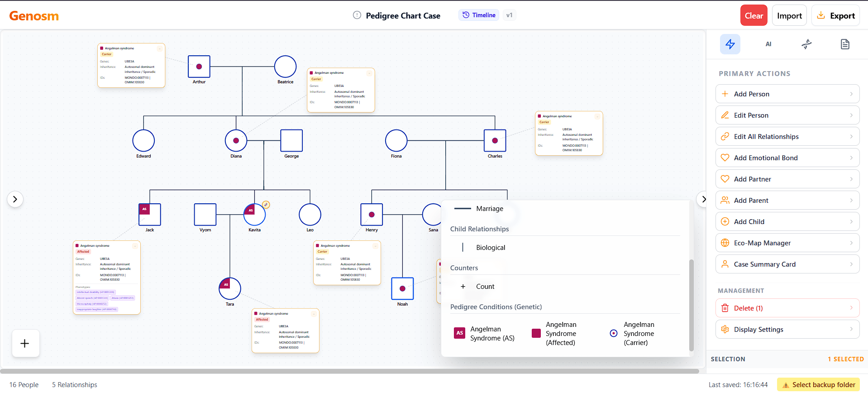The height and width of the screenshot is (393, 868).
Task: Click the Genosm logo
Action: click(x=34, y=16)
